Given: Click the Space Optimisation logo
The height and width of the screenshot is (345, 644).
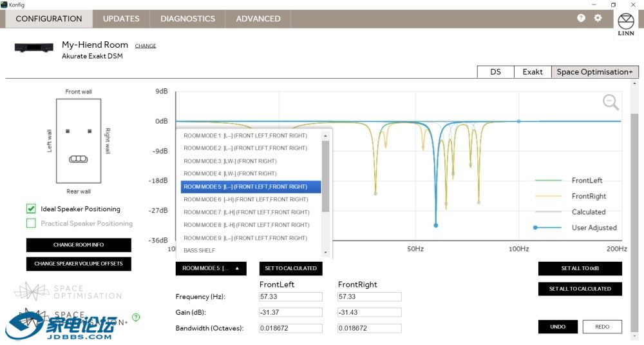Looking at the screenshot, I should point(68,292).
